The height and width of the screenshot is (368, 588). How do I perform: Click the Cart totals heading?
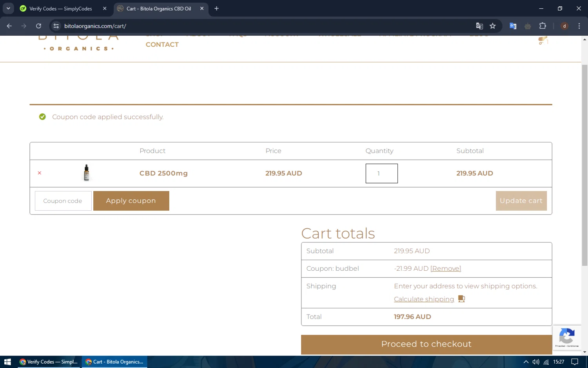(338, 233)
